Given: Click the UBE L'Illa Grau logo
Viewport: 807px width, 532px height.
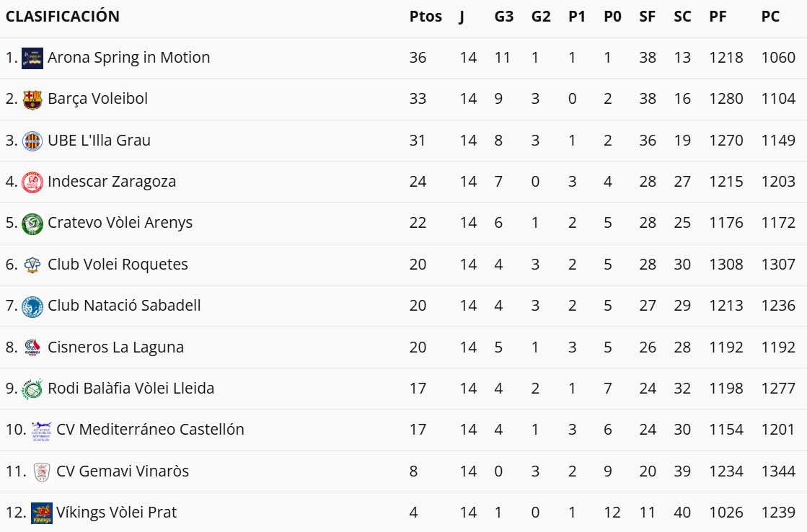Looking at the screenshot, I should point(32,141).
